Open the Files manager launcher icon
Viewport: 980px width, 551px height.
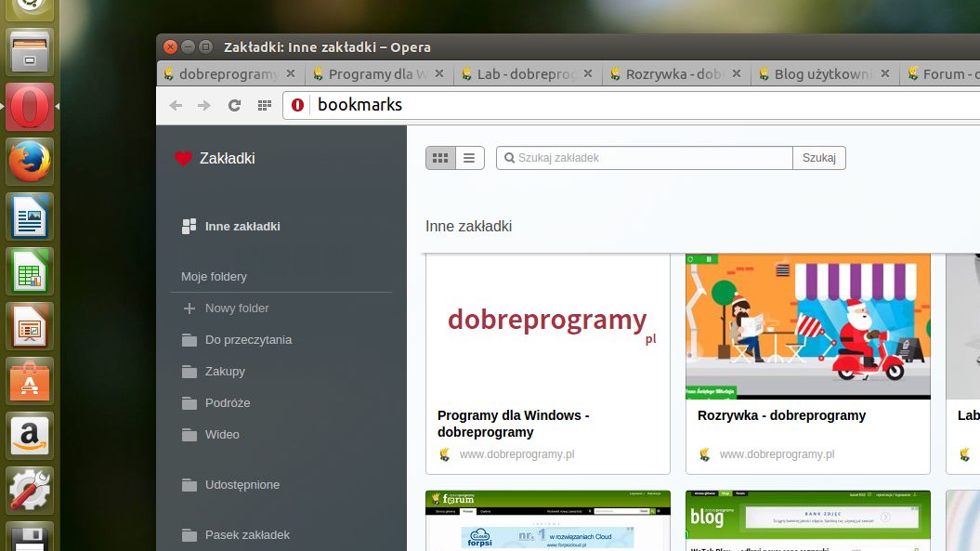click(30, 53)
